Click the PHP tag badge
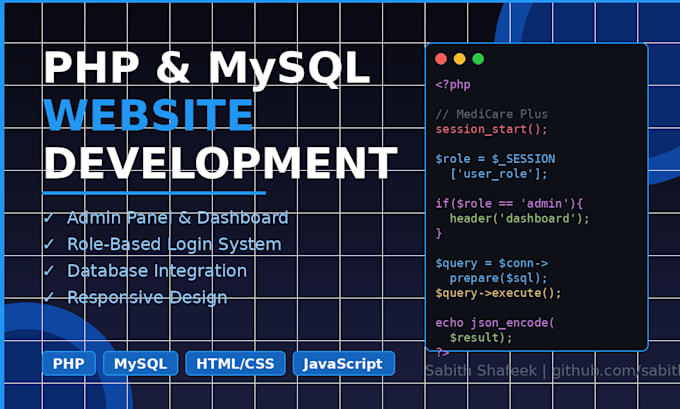680x409 pixels. click(x=69, y=363)
